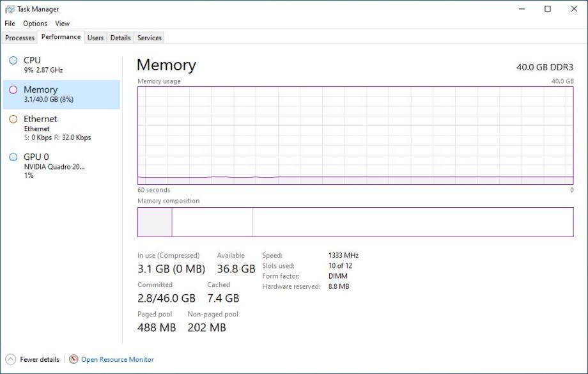This screenshot has height=374, width=588.
Task: Open the Services tab
Action: coord(150,38)
